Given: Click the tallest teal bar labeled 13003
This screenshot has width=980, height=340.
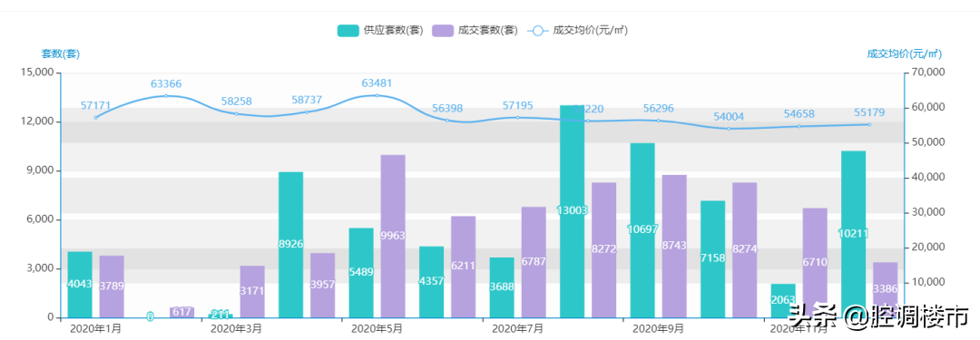Looking at the screenshot, I should coord(572,211).
